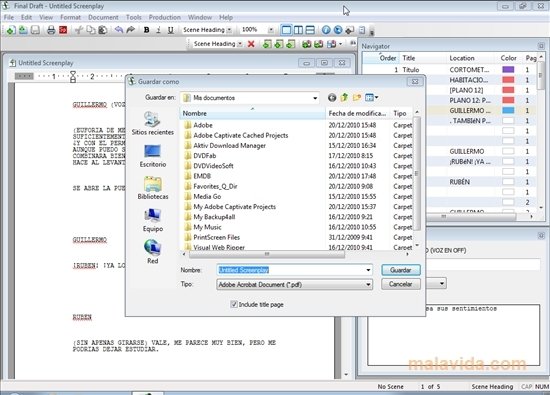Open the Edit menu
550x395 pixels.
pos(26,17)
